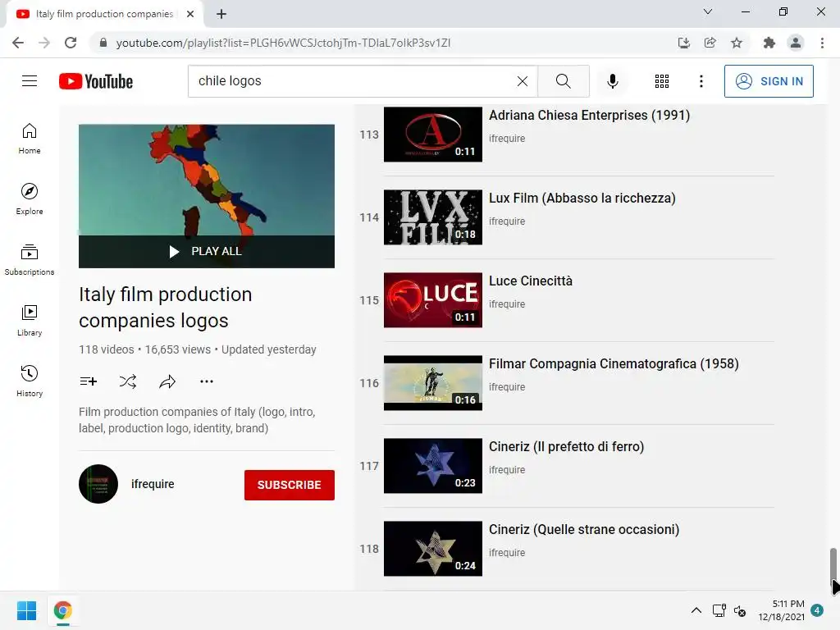Open the tab search dropdown arrow
Screen dimensions: 840x630
tap(708, 11)
